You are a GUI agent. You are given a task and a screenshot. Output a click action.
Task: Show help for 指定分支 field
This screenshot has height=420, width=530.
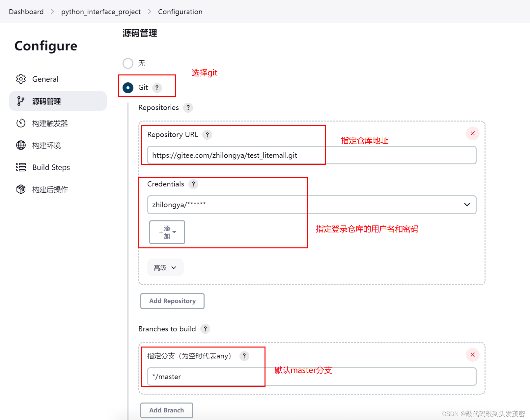tap(244, 356)
